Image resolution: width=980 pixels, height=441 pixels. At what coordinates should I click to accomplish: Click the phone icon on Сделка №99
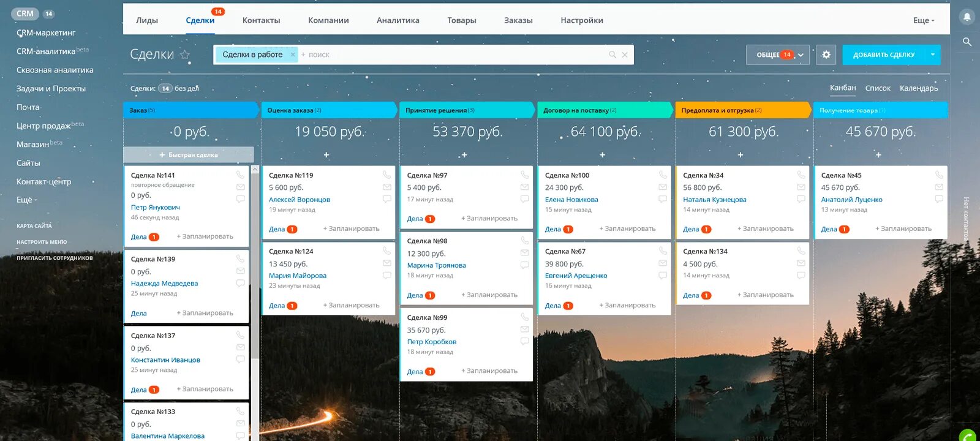pos(525,317)
